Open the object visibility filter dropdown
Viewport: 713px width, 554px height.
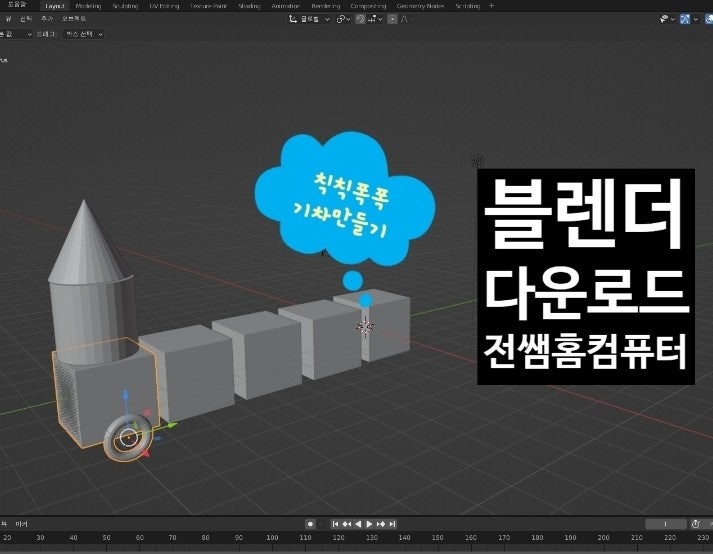tap(667, 19)
